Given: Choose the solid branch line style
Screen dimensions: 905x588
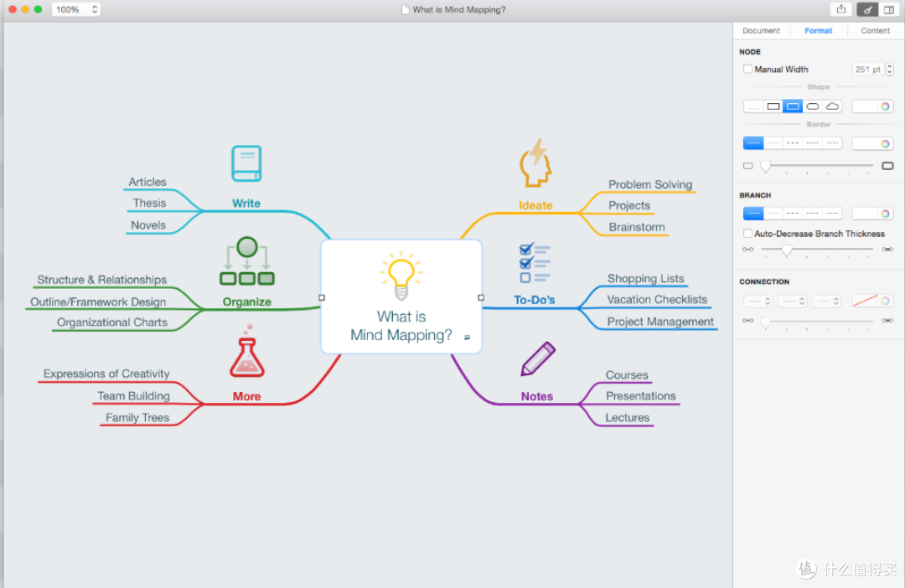Looking at the screenshot, I should [753, 214].
